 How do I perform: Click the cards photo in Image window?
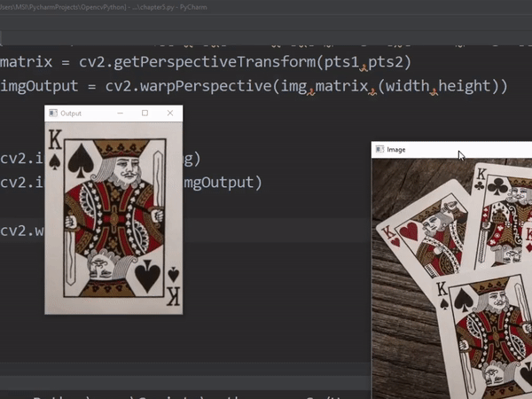click(452, 278)
